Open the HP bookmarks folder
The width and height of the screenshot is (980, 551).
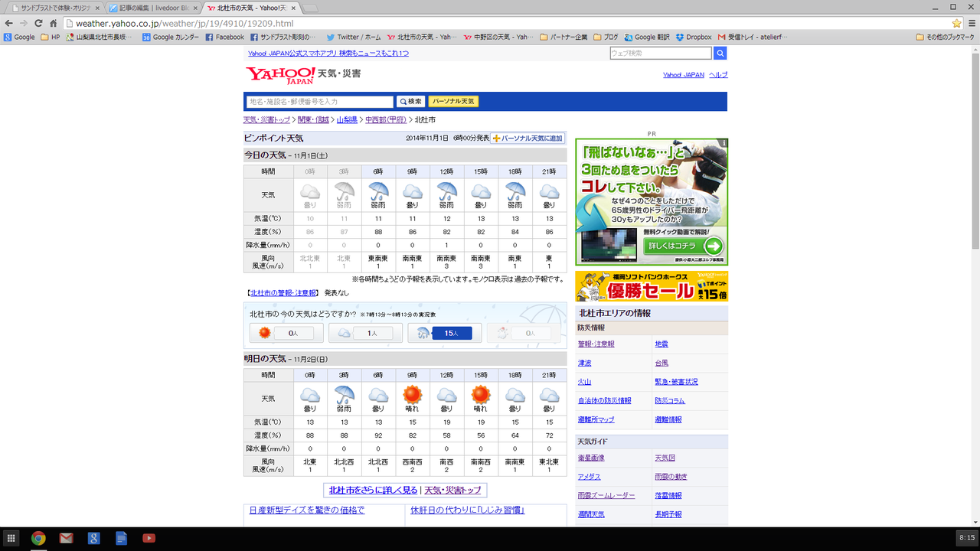coord(51,37)
